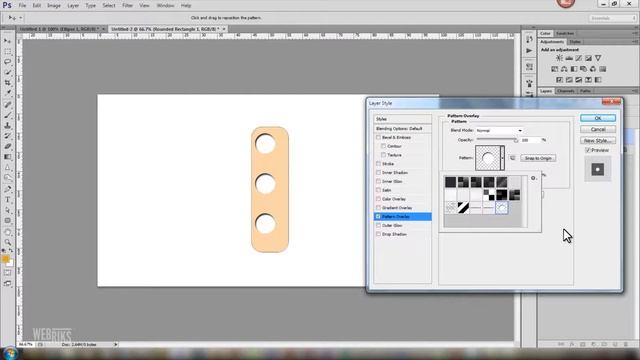The image size is (640, 360).
Task: Click OK in Layer Style dialog
Action: tap(598, 118)
